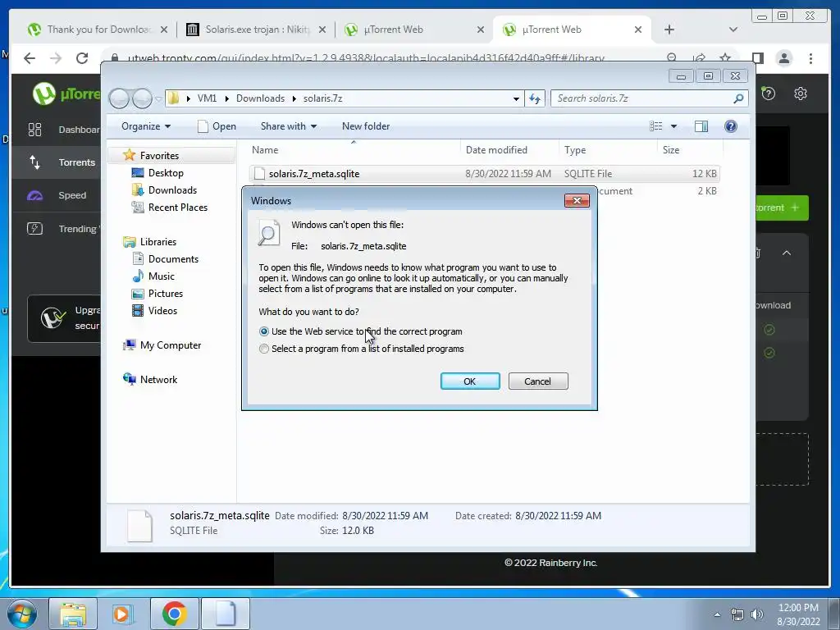This screenshot has height=630, width=840.
Task: Open Network in navigation pane
Action: pyautogui.click(x=158, y=379)
